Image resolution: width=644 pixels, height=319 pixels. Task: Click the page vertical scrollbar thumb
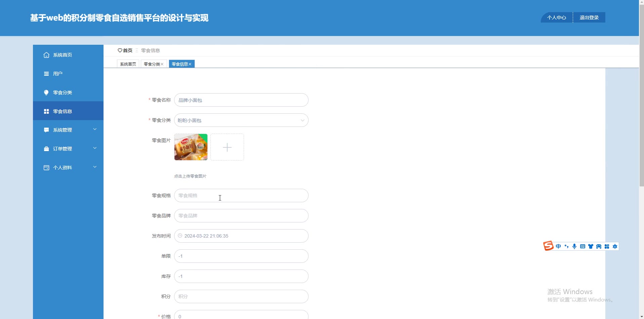tap(641, 96)
